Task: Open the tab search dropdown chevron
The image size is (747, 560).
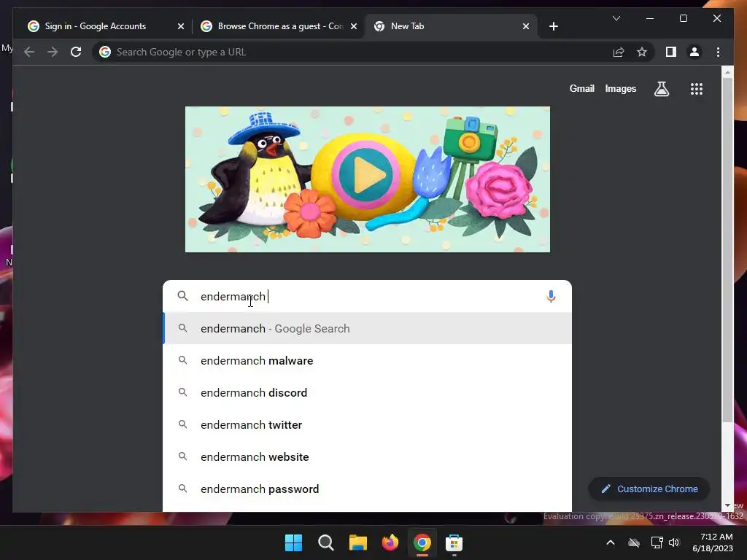Action: pos(616,18)
